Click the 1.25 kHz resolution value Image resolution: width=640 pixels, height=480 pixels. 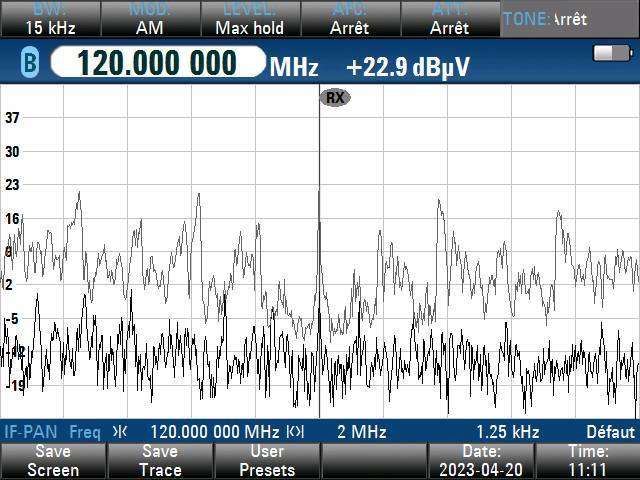507,432
